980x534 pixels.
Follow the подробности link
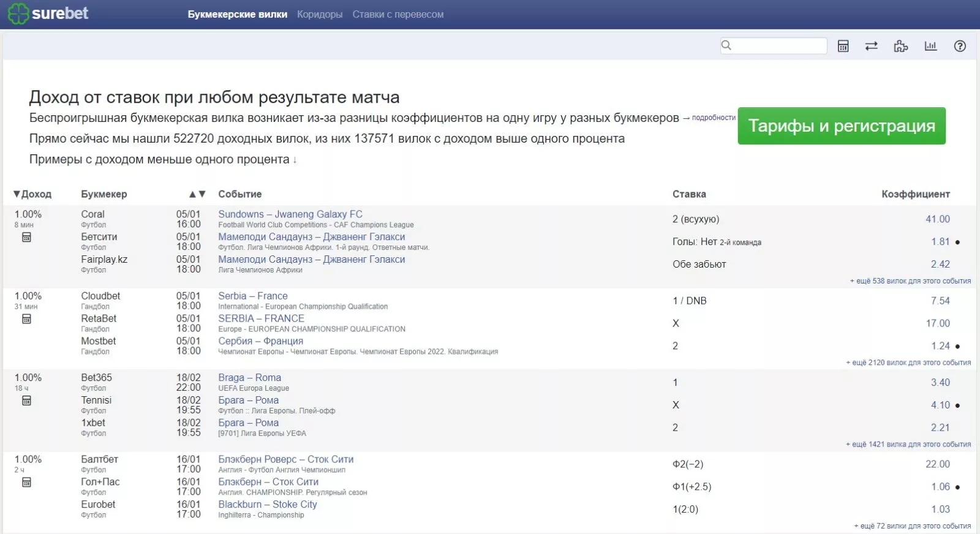pos(713,118)
